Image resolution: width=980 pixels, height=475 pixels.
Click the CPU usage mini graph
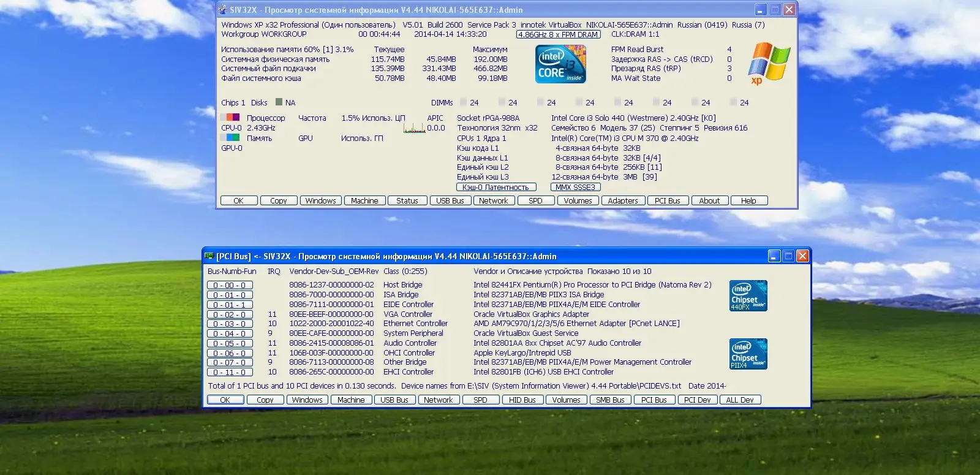point(414,128)
